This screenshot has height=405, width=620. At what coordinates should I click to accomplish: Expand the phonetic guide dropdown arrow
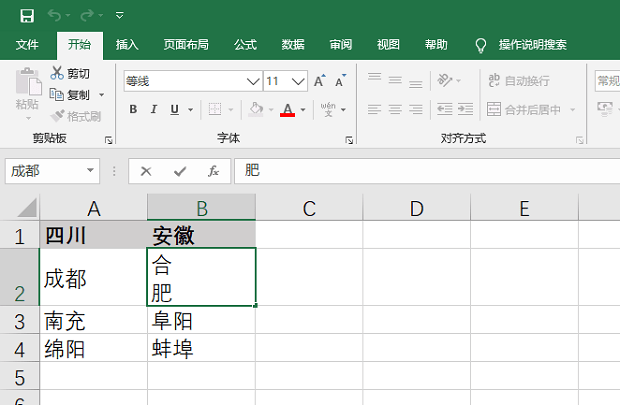[x=343, y=110]
